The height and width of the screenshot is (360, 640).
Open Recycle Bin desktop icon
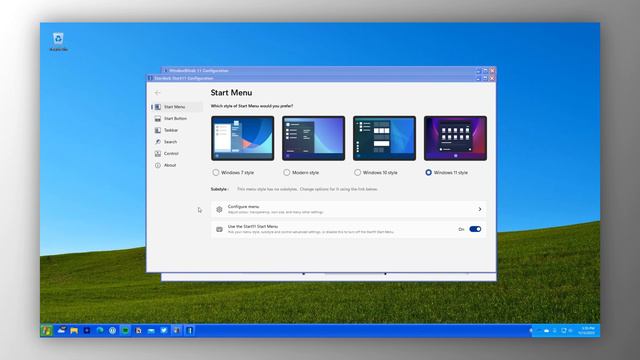pos(58,42)
